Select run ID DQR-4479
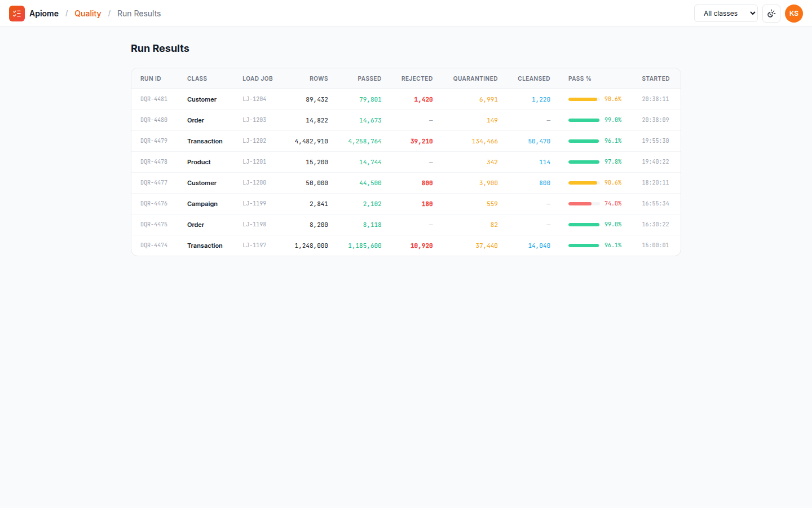This screenshot has height=508, width=812. coord(154,141)
